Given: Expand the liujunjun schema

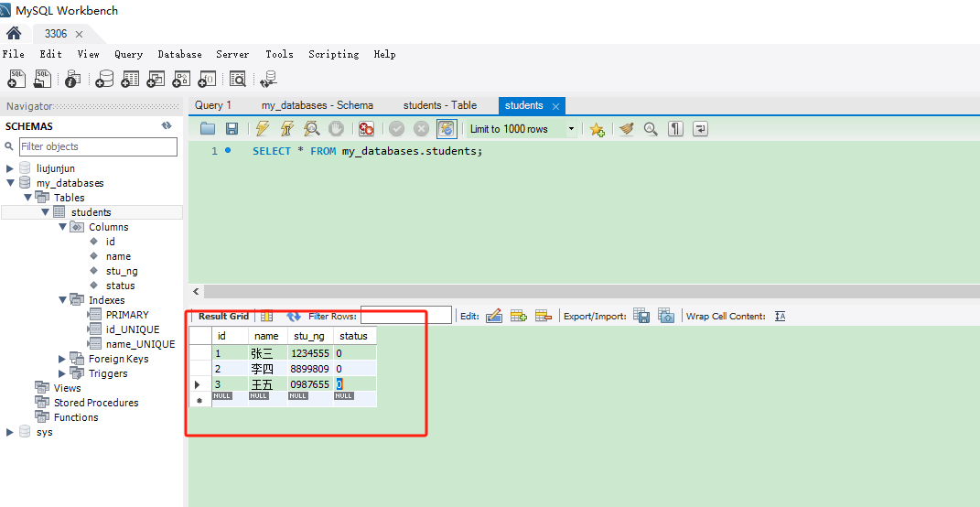Looking at the screenshot, I should pyautogui.click(x=10, y=168).
